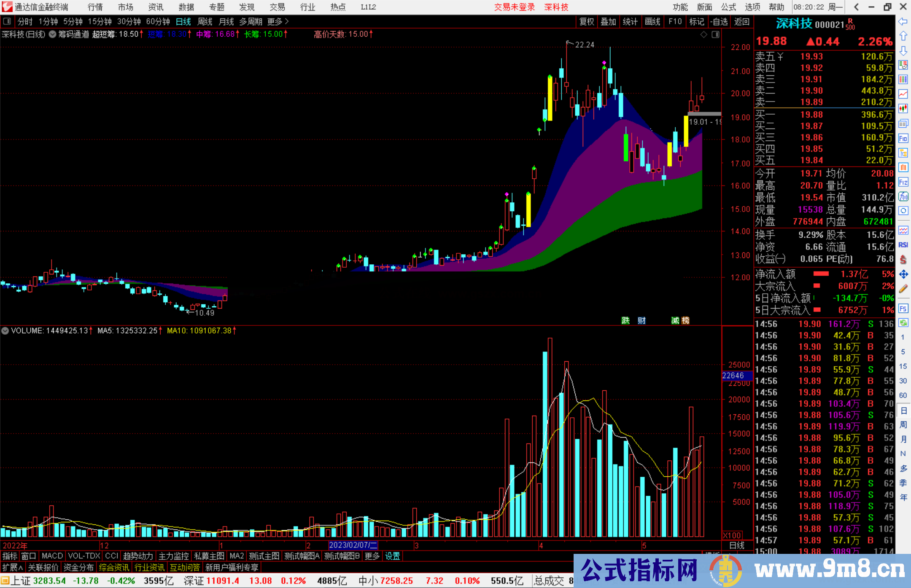Screen dimensions: 911x588
Task: Open the -自选 dropdown in chart toolbar
Action: (719, 21)
